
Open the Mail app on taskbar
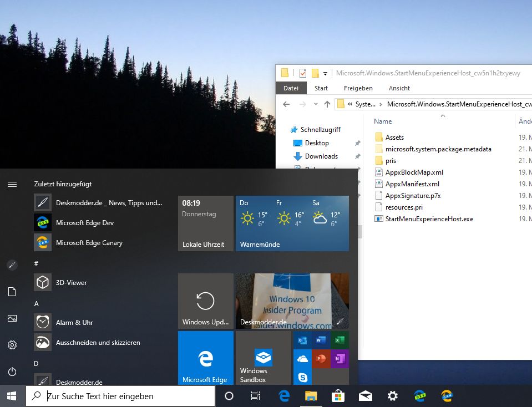(x=366, y=396)
